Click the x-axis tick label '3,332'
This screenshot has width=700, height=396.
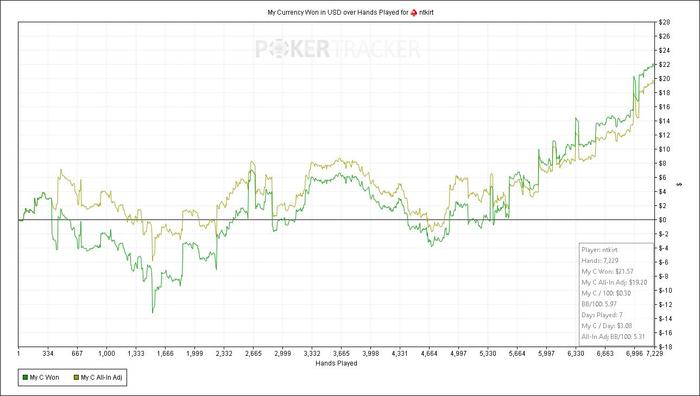(312, 354)
